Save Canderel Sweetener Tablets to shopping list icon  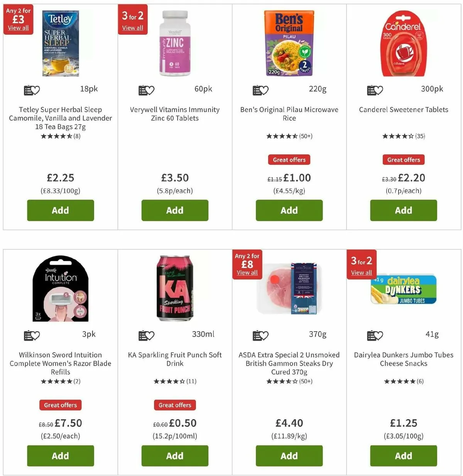click(375, 90)
